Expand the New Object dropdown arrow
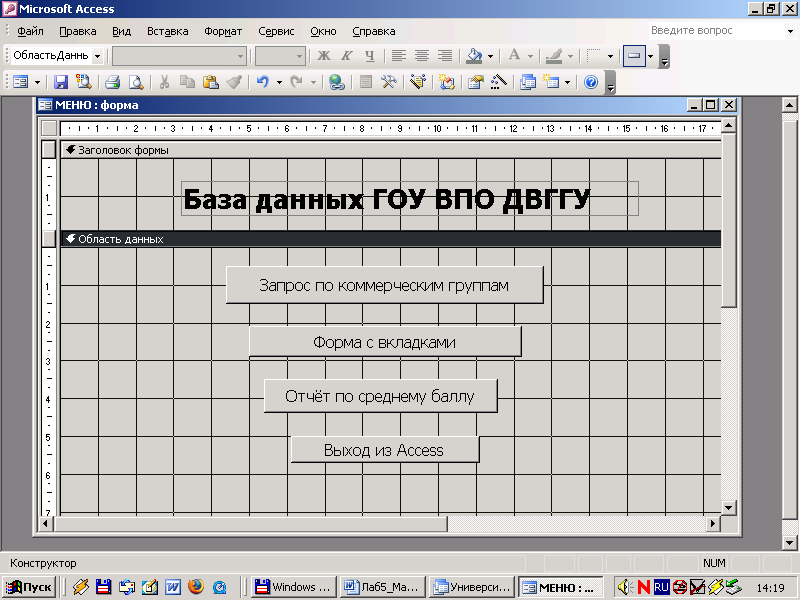The image size is (800, 600). pyautogui.click(x=567, y=82)
